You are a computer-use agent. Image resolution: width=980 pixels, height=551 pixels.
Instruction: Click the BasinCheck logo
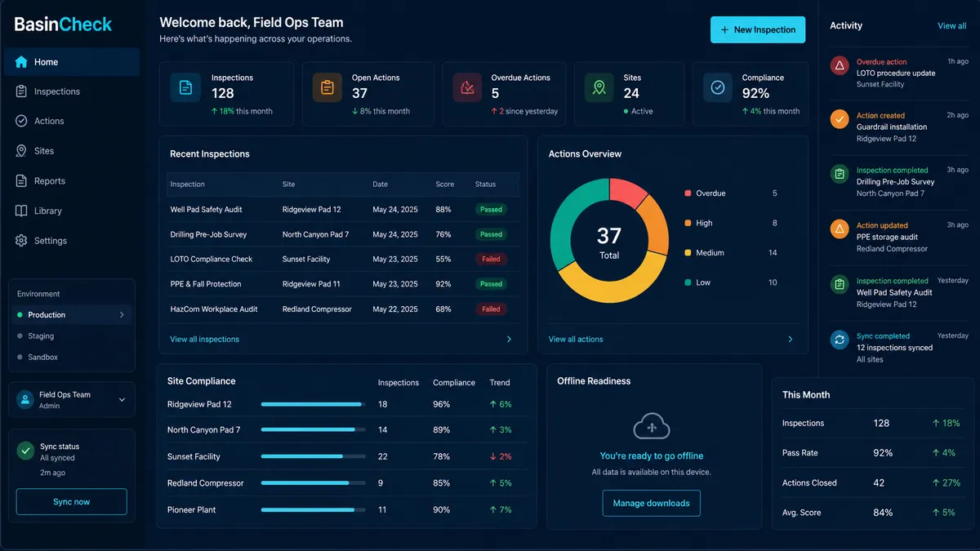coord(63,24)
